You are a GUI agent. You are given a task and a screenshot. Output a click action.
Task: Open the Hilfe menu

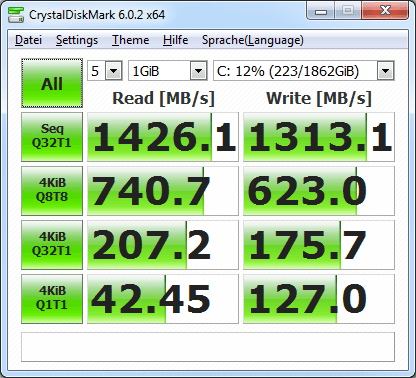[175, 40]
